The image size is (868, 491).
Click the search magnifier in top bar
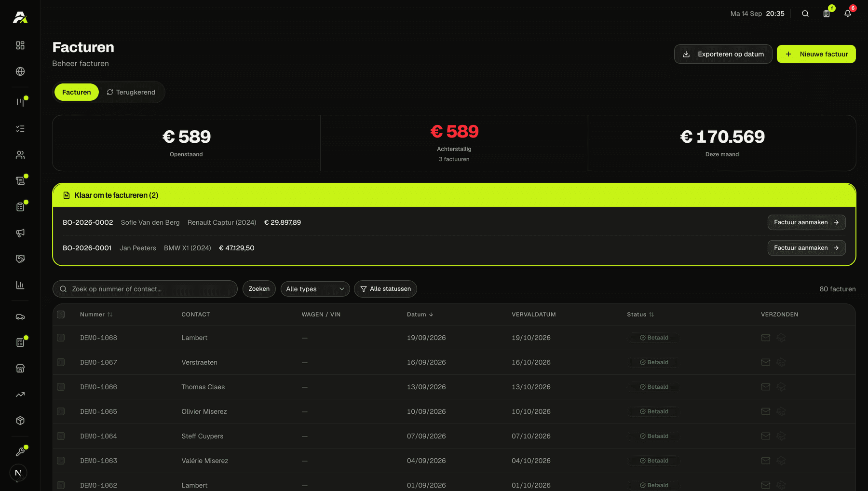coord(805,14)
